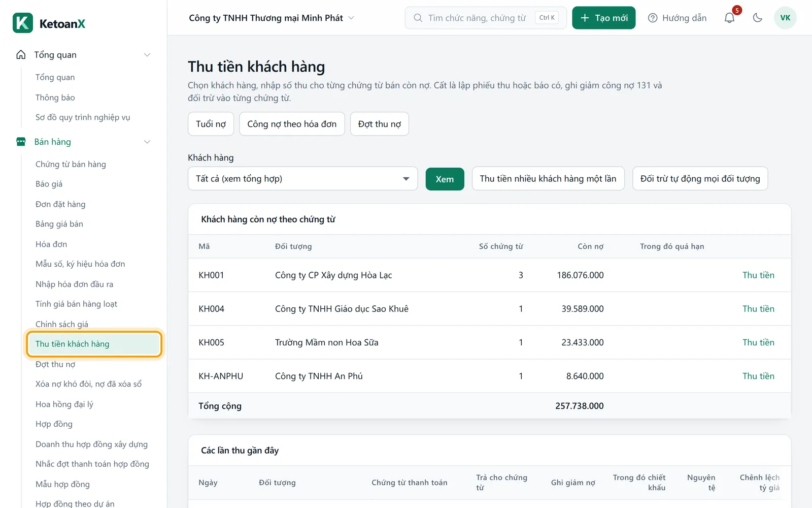This screenshot has height=508, width=812.
Task: Open Thông báo in sidebar
Action: pos(55,98)
